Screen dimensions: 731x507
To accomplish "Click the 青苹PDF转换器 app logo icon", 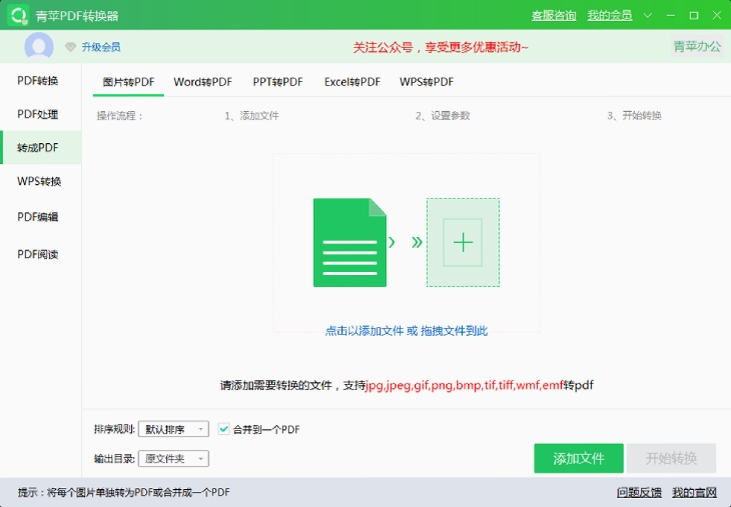I will point(18,15).
